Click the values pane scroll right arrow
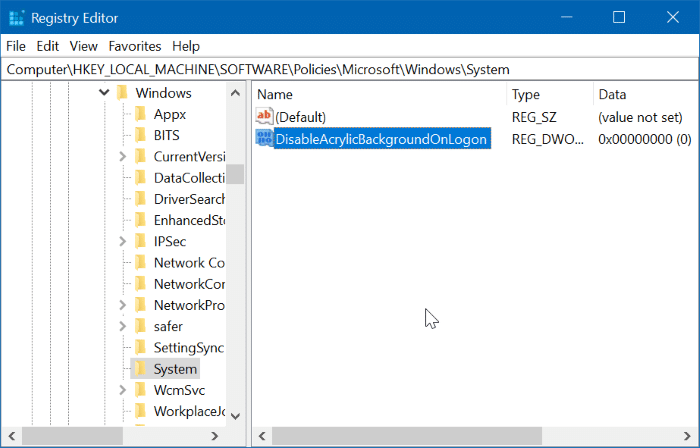The height and width of the screenshot is (448, 700). click(x=688, y=436)
